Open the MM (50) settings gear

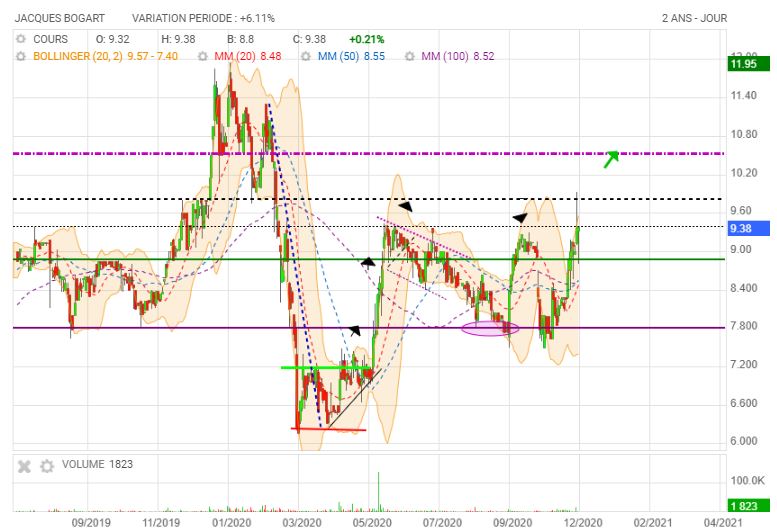tap(306, 56)
